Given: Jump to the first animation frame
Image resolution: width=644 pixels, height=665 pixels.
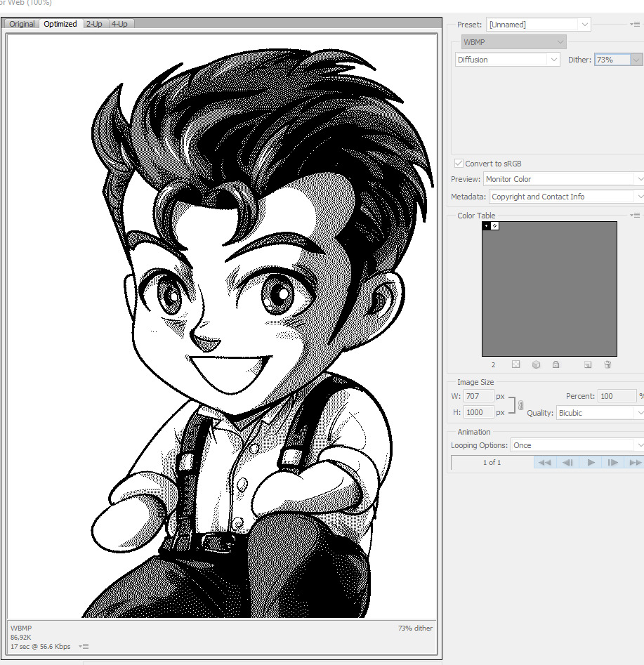Looking at the screenshot, I should pos(544,462).
